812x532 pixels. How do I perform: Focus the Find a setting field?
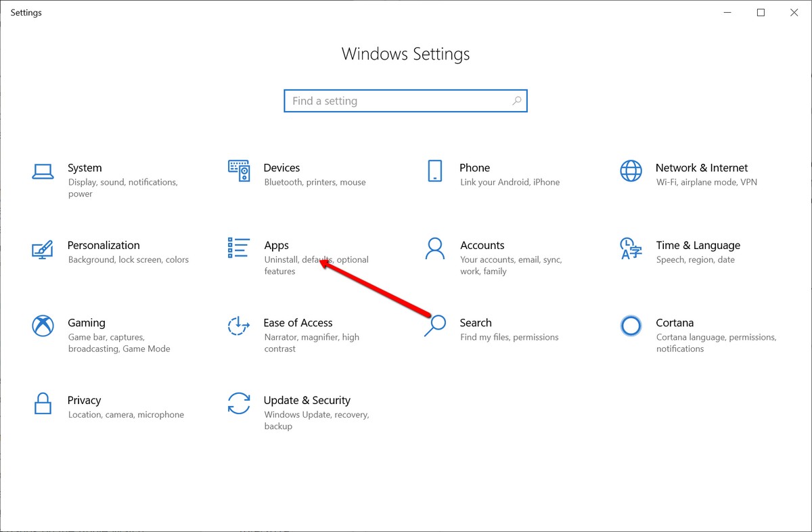coord(405,101)
